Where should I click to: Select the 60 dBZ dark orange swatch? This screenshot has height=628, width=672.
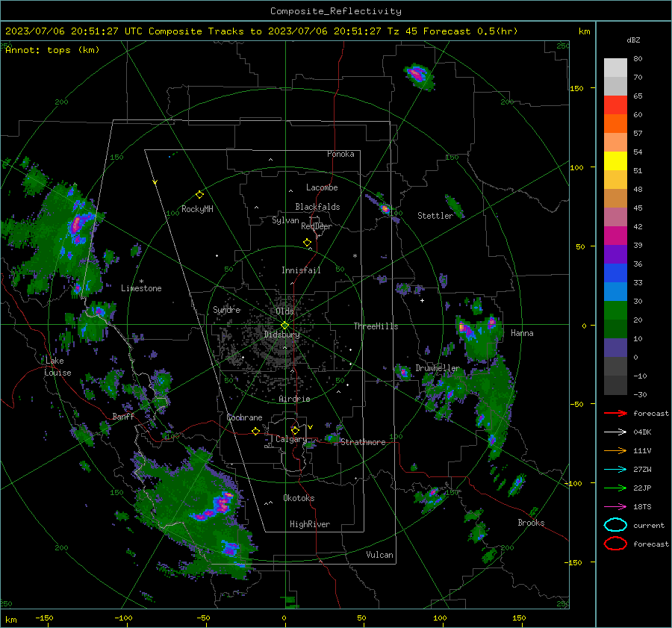tap(615, 123)
